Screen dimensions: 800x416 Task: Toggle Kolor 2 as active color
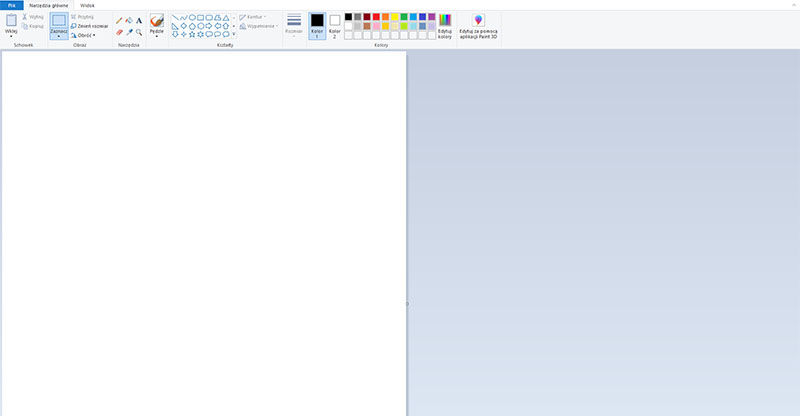[x=335, y=26]
